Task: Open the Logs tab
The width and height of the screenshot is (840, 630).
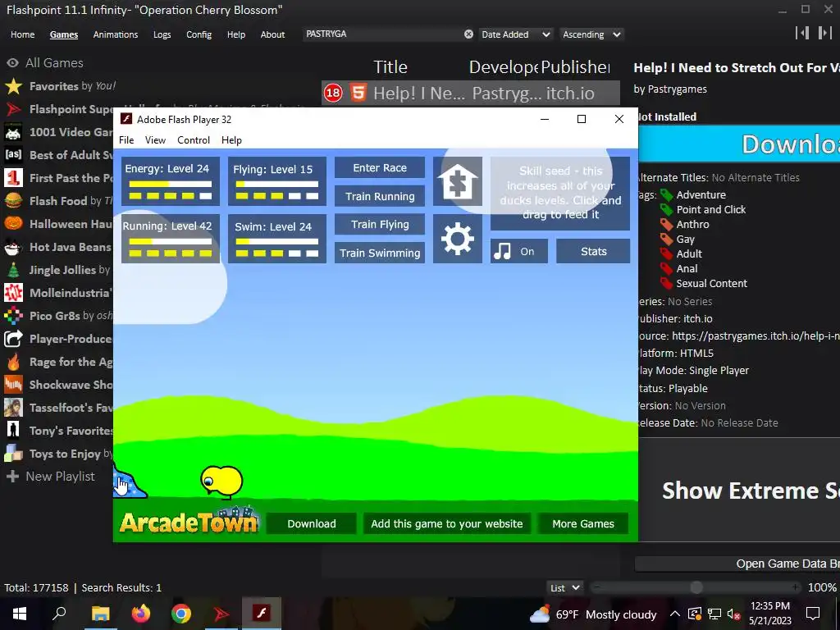Action: (x=162, y=34)
